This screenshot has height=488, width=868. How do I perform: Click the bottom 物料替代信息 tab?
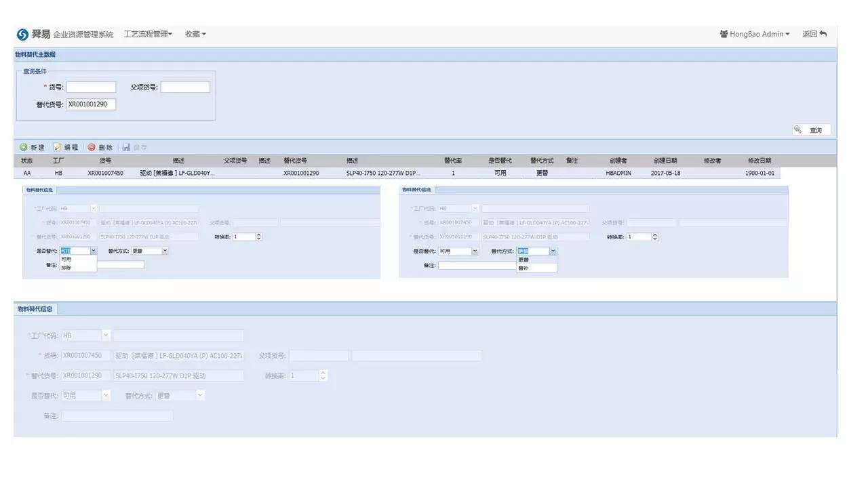[x=35, y=309]
